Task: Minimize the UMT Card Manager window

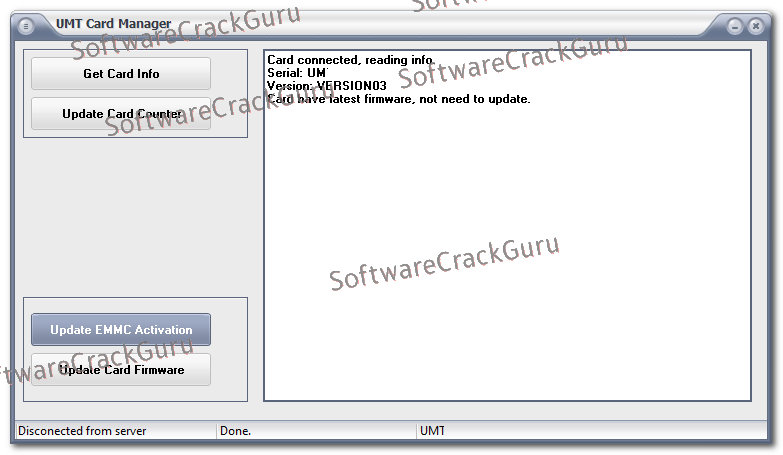Action: point(735,26)
